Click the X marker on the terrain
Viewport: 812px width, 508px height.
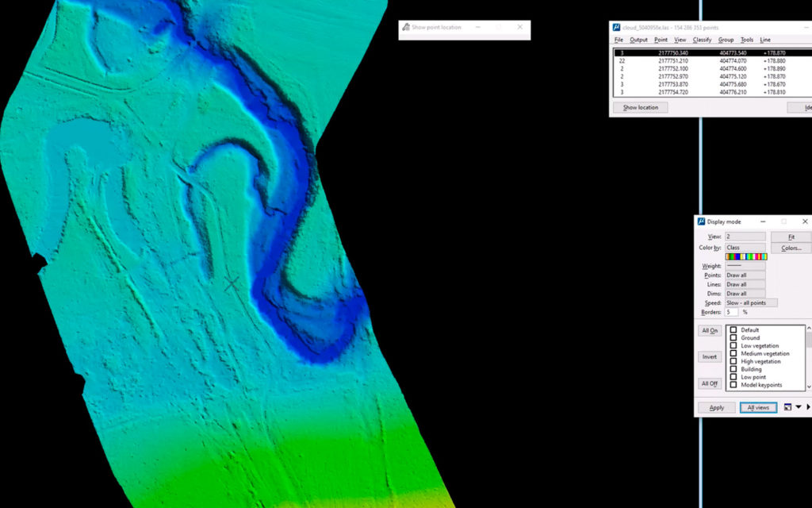tap(232, 283)
